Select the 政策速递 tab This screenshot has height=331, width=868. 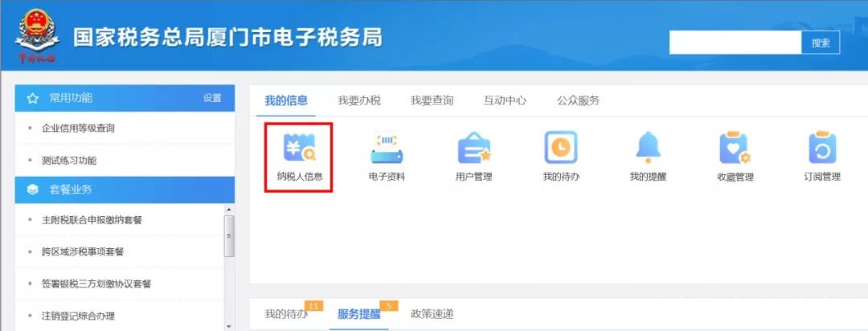[432, 314]
